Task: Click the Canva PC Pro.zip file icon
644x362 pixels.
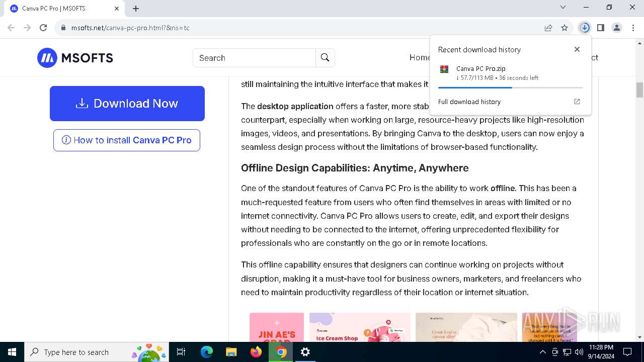Action: (444, 69)
